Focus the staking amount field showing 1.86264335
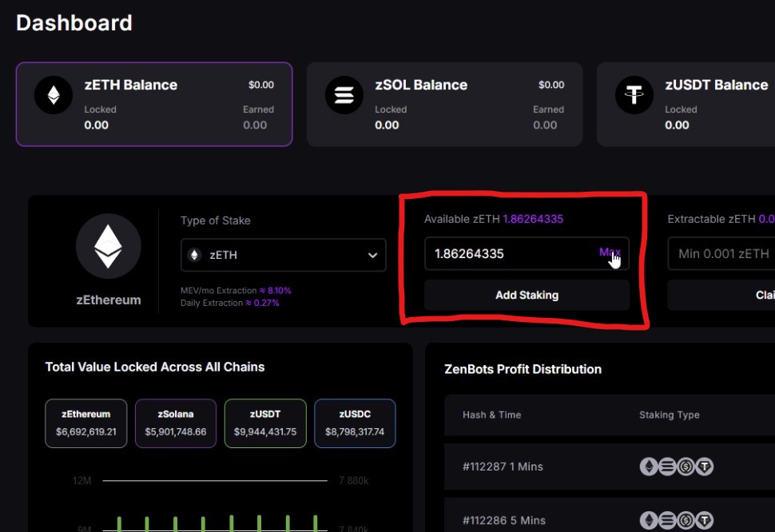This screenshot has height=532, width=775. (x=527, y=254)
